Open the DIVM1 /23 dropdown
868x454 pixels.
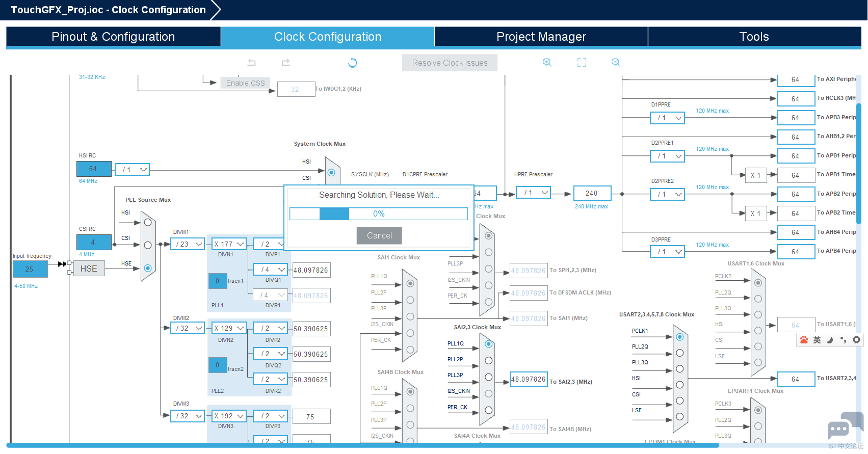click(187, 244)
